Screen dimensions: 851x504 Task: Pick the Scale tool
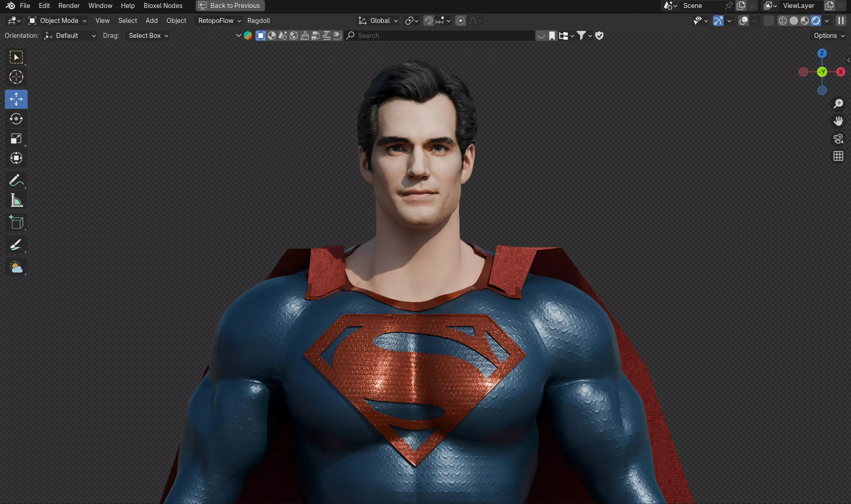tap(16, 139)
